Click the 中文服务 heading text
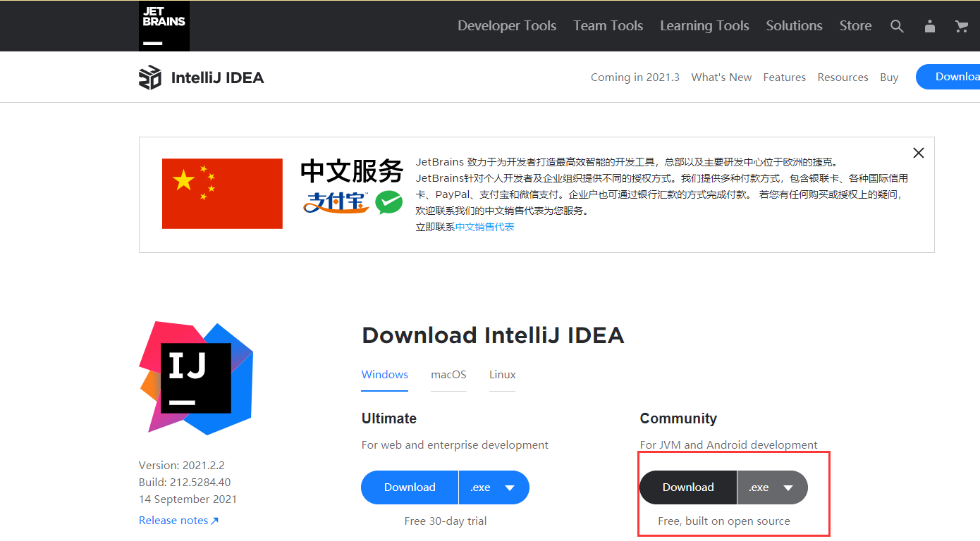Viewport: 980px width, 541px height. point(352,171)
